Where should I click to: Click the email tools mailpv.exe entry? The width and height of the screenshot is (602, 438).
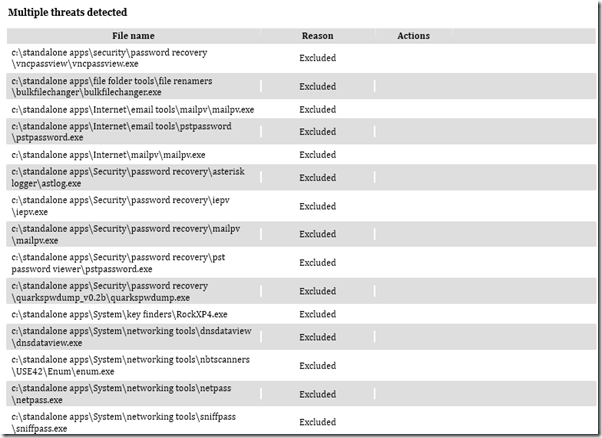132,109
